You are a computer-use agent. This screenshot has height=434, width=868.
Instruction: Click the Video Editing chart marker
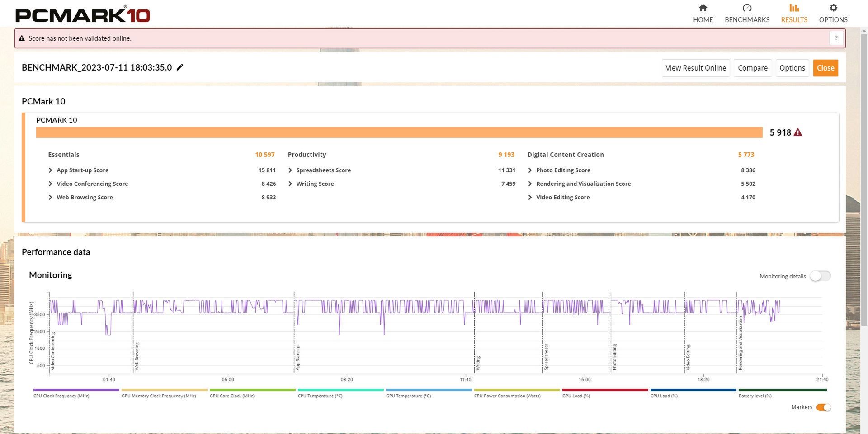(688, 358)
